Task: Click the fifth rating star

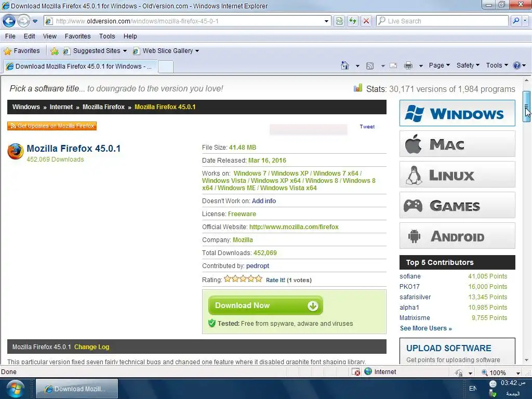Action: tap(259, 279)
